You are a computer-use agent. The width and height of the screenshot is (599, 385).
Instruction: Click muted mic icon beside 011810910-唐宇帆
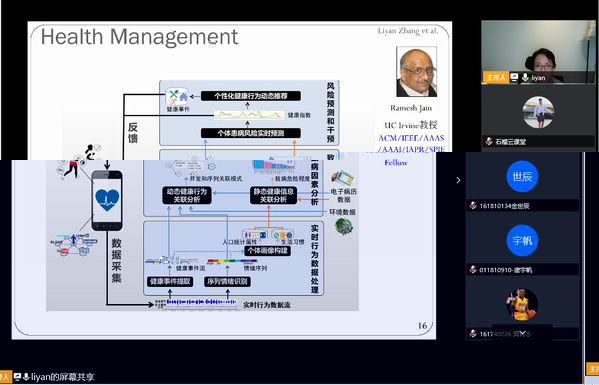473,270
